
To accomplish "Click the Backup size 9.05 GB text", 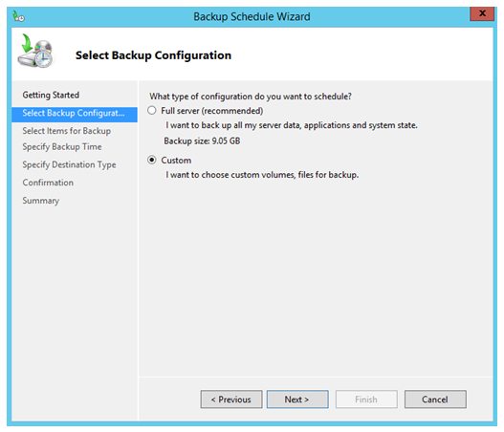I will coord(202,141).
